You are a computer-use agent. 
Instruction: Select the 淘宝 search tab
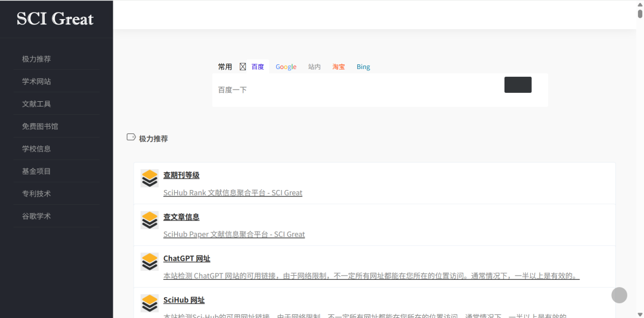tap(338, 67)
